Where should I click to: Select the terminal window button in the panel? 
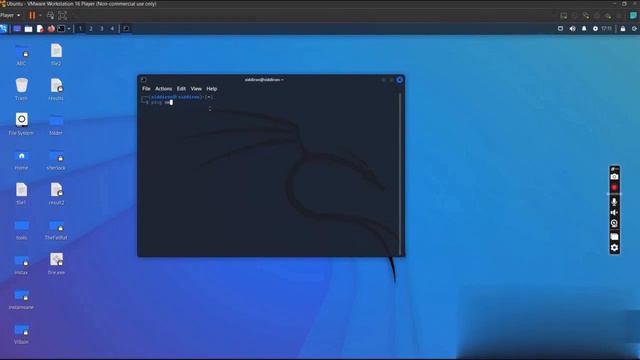126,29
